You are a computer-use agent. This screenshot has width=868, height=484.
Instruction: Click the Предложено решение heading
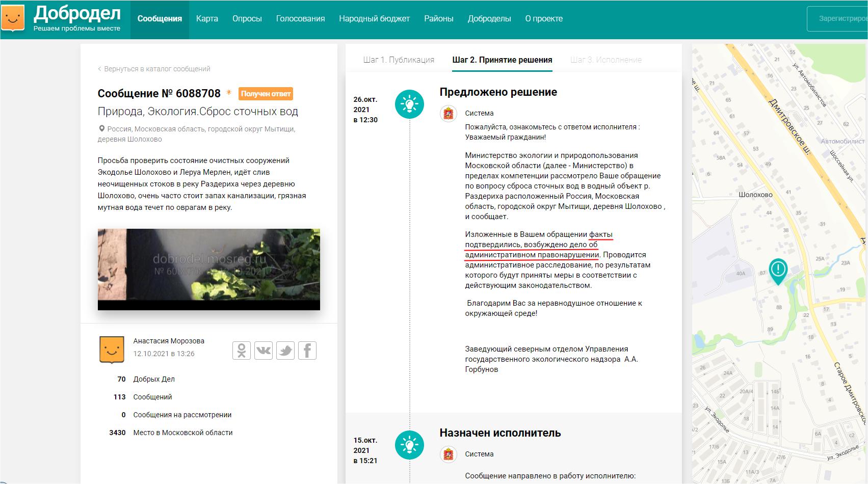(x=498, y=92)
